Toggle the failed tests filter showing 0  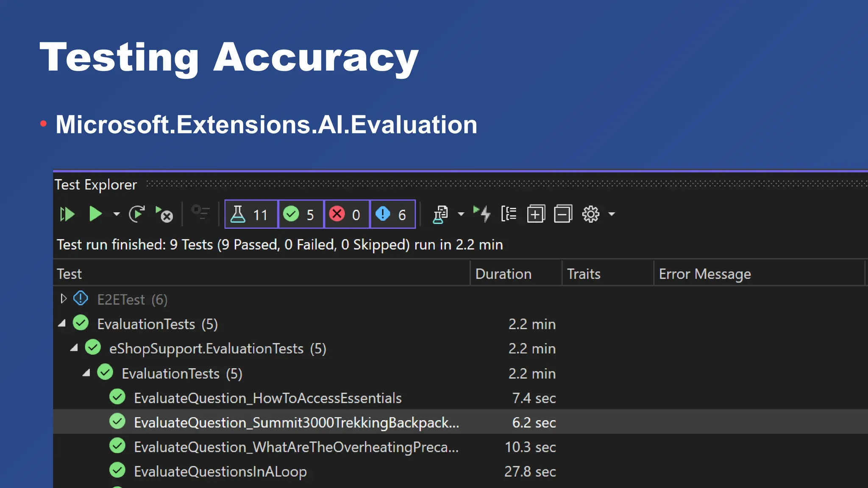[347, 214]
